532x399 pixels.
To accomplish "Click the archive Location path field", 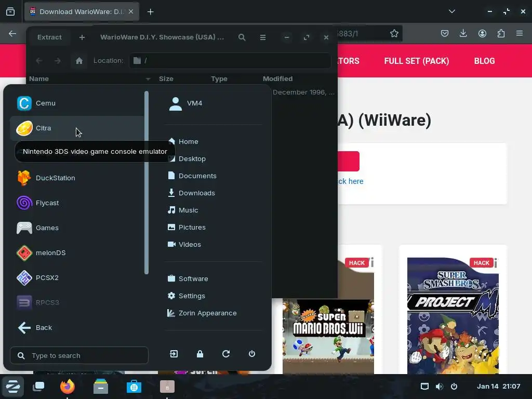I will (x=230, y=61).
